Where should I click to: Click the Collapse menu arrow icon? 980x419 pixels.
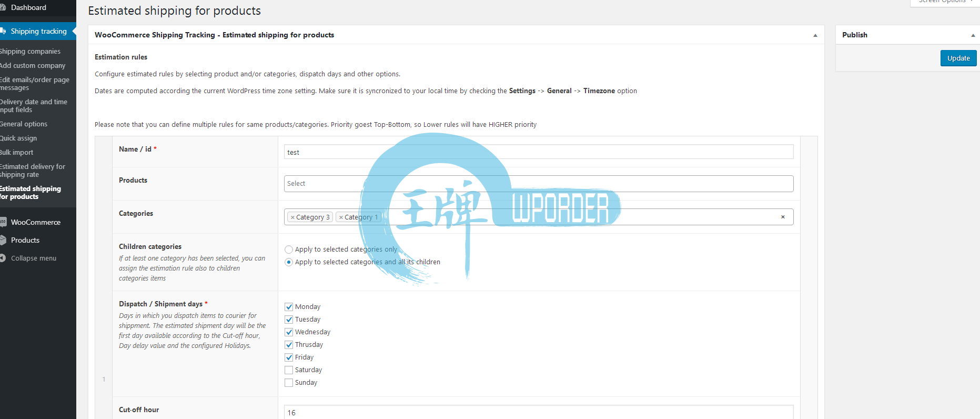(3, 258)
